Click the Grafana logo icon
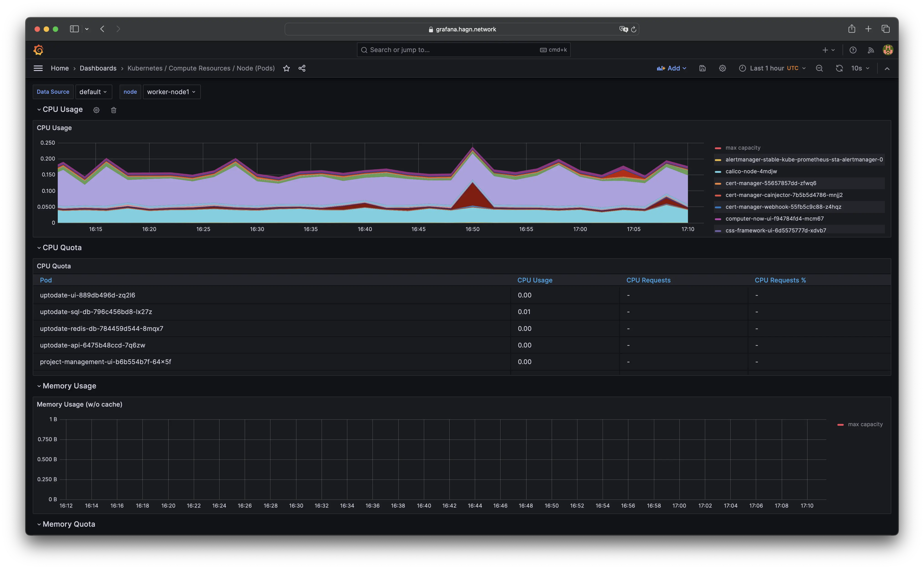924x569 pixels. pyautogui.click(x=38, y=50)
